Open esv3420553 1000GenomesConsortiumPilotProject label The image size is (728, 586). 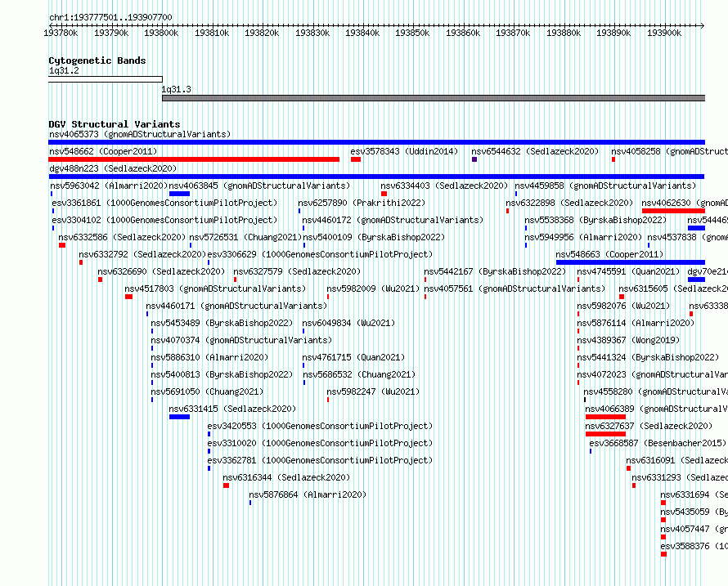pyautogui.click(x=320, y=426)
